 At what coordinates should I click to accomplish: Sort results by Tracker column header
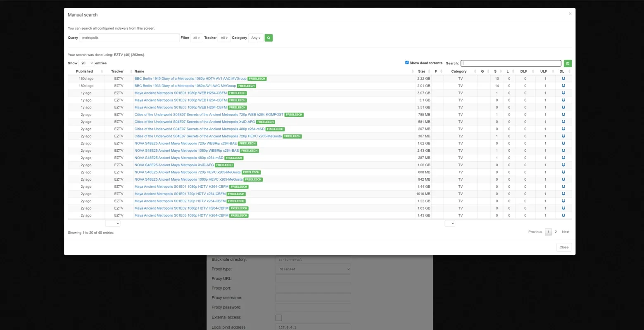[x=119, y=71]
